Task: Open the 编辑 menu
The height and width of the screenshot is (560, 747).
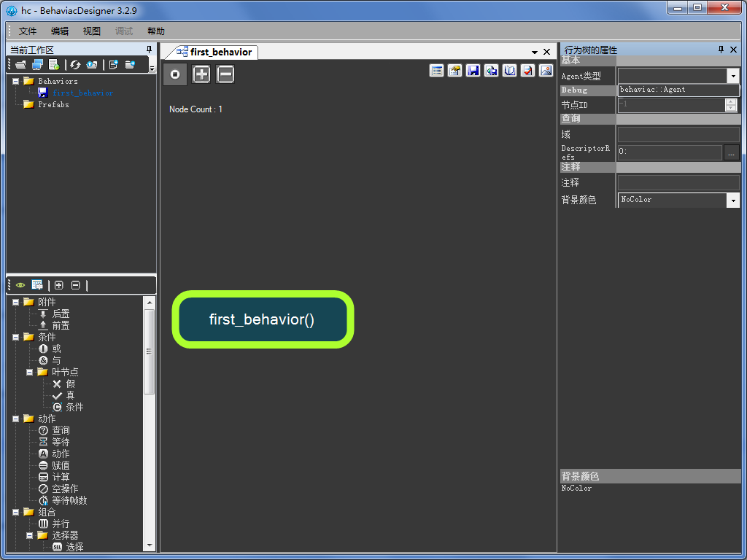Action: pos(60,31)
